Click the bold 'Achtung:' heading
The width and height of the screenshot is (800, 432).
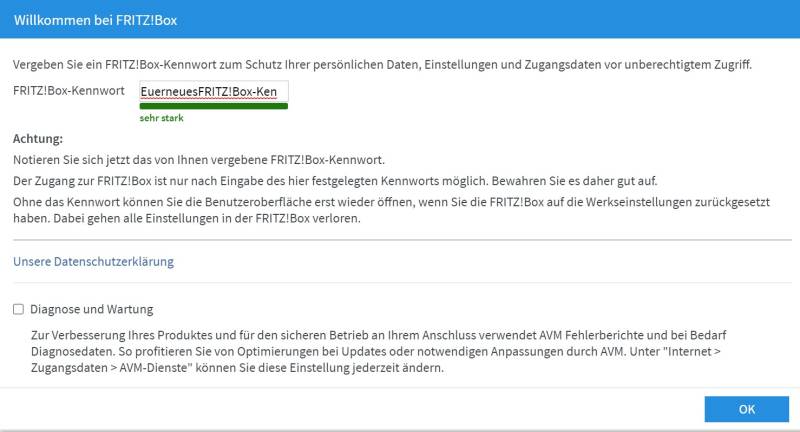click(38, 139)
